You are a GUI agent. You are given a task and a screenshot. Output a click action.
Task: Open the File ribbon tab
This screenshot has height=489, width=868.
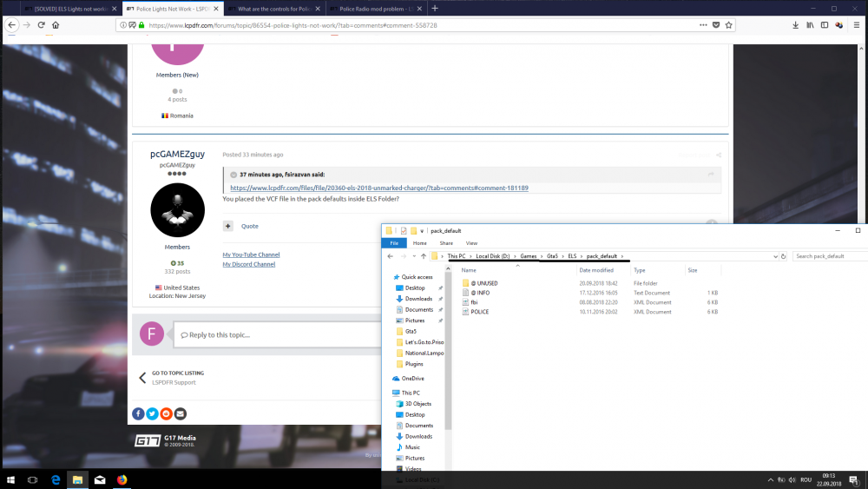tap(394, 243)
